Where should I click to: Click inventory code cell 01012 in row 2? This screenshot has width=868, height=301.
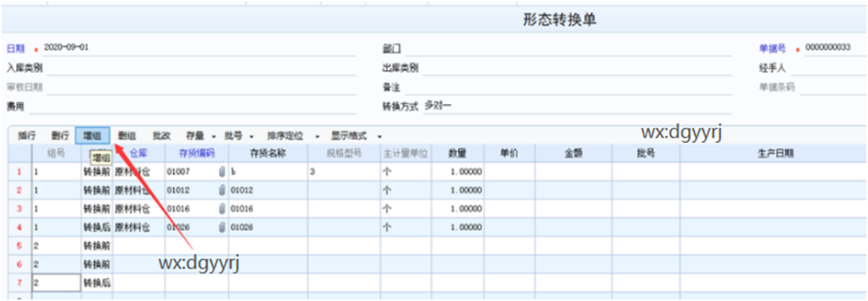(197, 191)
